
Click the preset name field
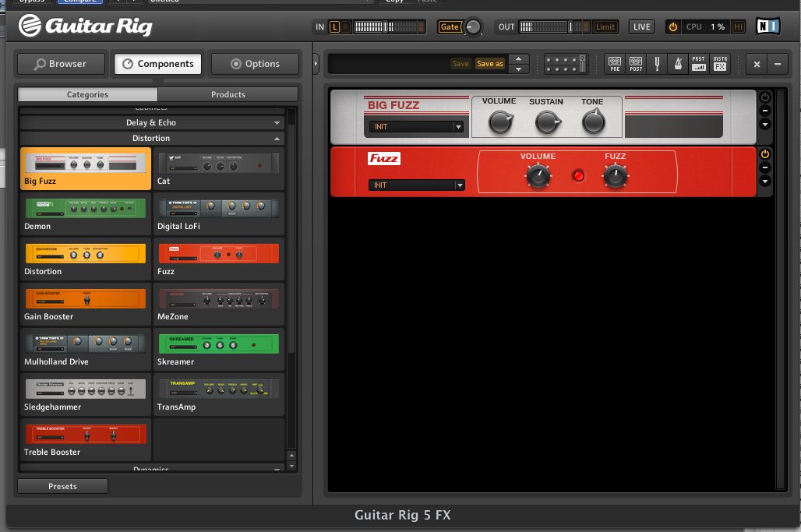(388, 64)
